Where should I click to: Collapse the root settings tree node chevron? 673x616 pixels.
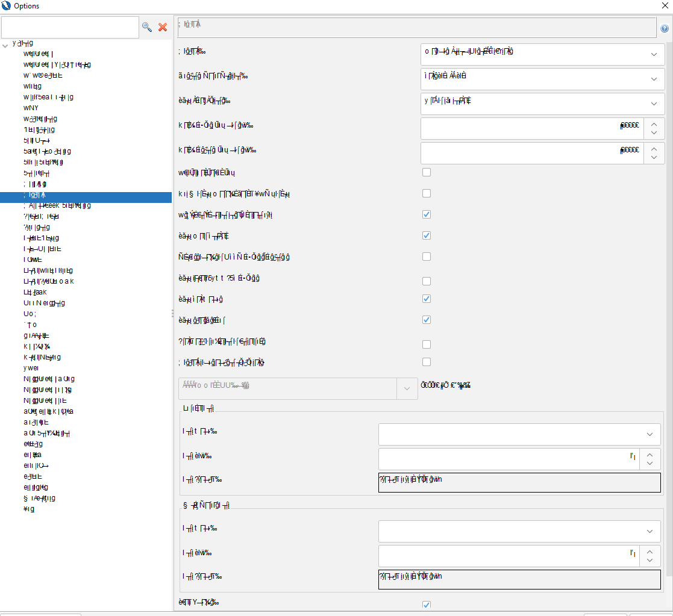[x=5, y=43]
